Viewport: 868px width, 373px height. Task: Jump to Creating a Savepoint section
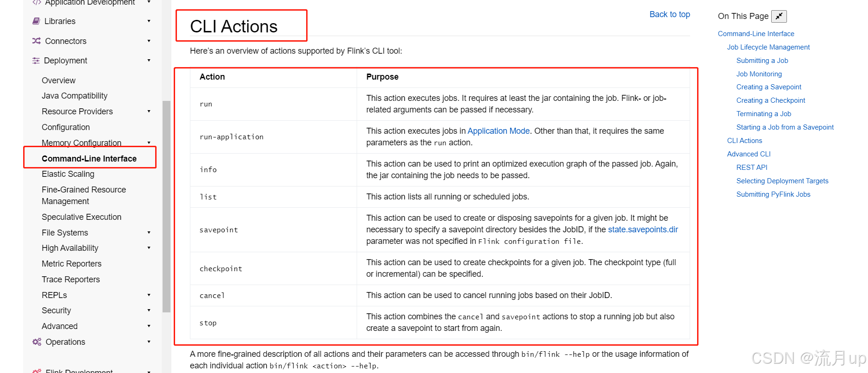point(769,87)
